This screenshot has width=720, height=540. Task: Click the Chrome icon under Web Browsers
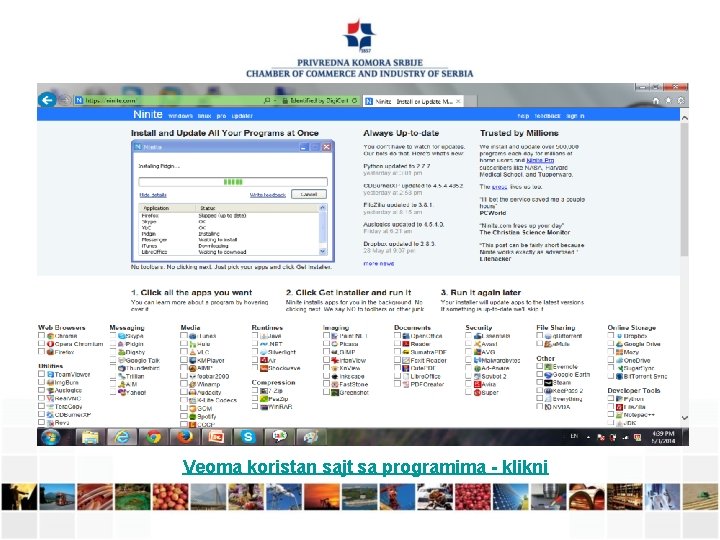coord(51,336)
